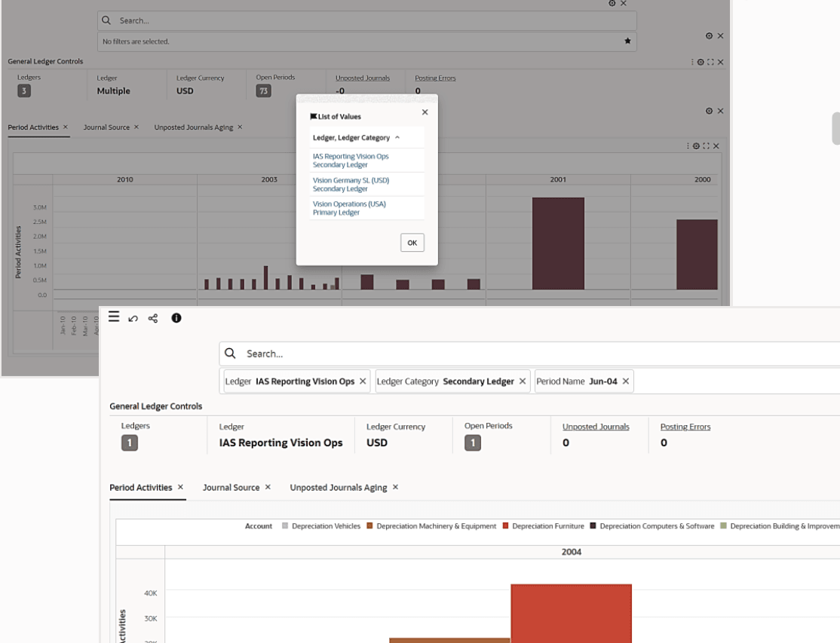
Task: Open background Unposted Journals Aging tab
Action: click(193, 127)
